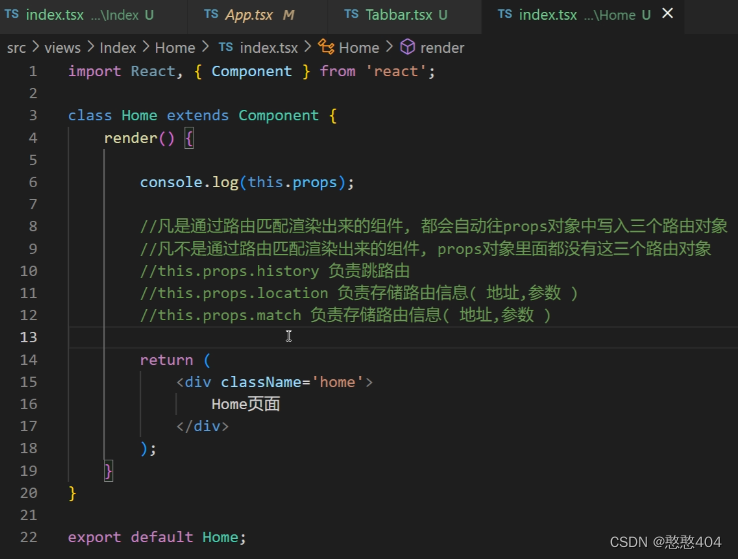Click closing '</div>' tag on line 17
Image resolution: width=738 pixels, height=559 pixels.
click(x=202, y=426)
